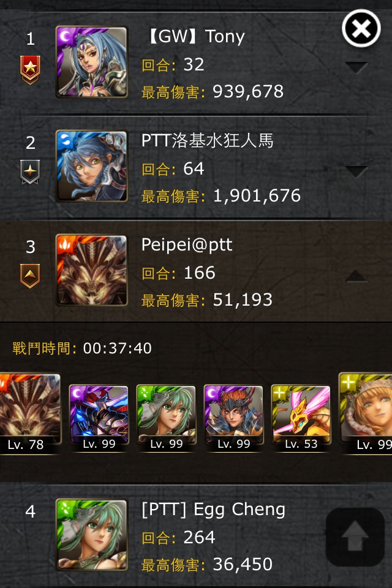Tap the silver star rank 2 badge
The image size is (392, 588).
point(30,172)
